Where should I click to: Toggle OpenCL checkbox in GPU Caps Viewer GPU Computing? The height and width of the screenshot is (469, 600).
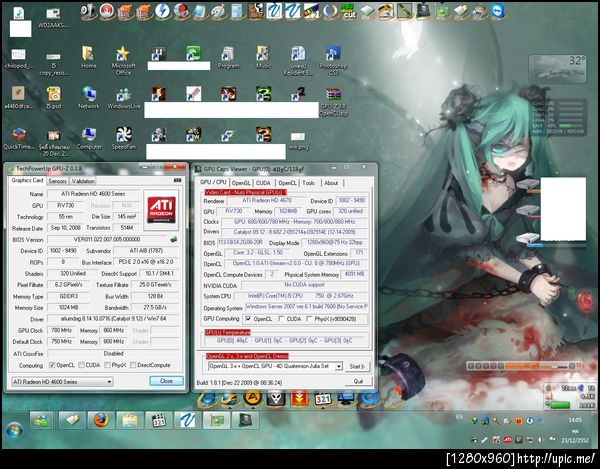[248, 319]
